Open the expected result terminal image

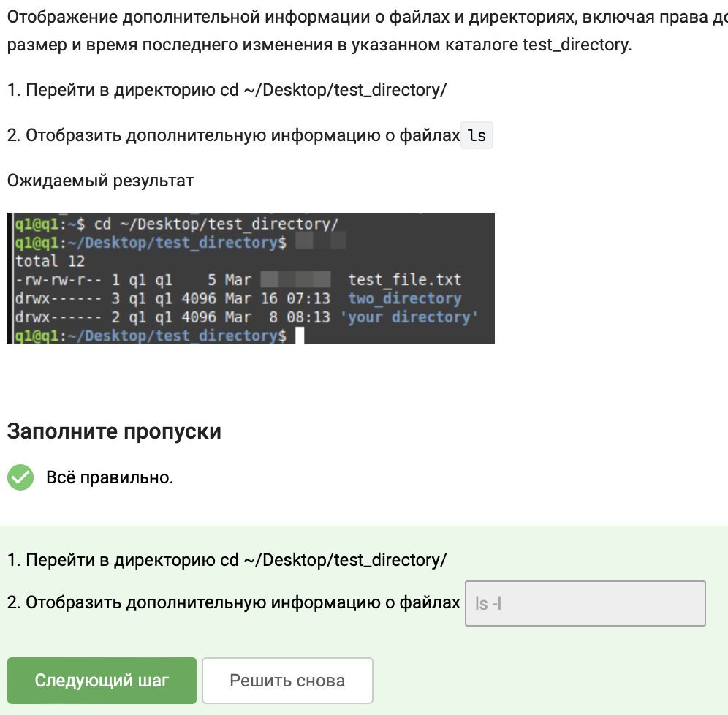coord(251,279)
